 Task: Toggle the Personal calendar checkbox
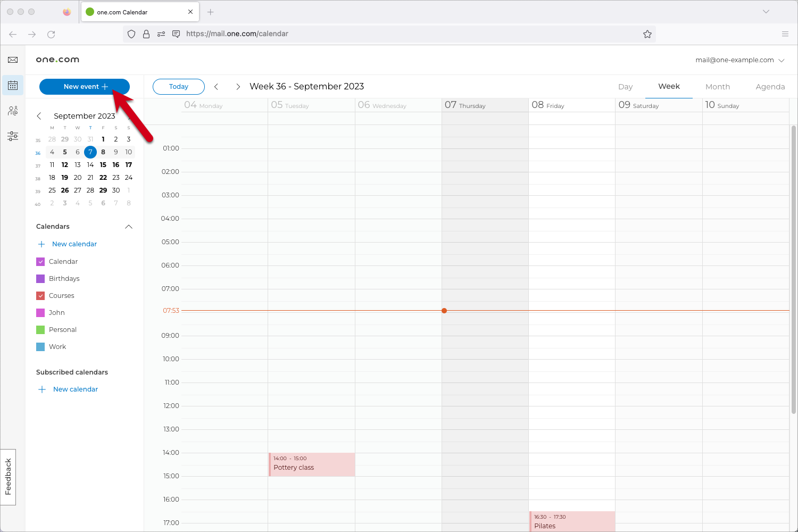[x=40, y=330]
